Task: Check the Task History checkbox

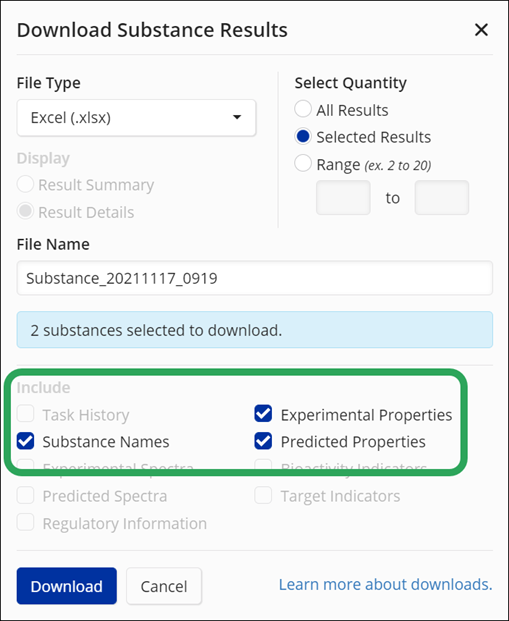Action: coord(25,413)
